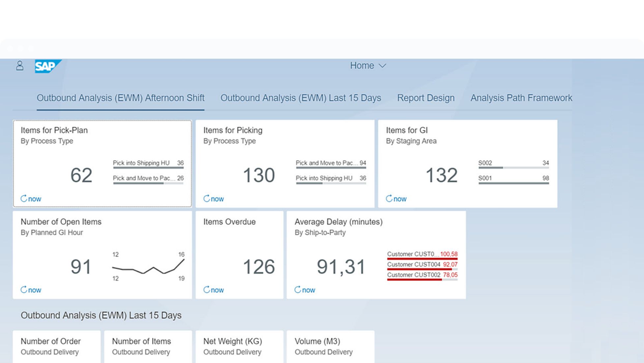Refresh the Items Overdue tile

pyautogui.click(x=207, y=290)
